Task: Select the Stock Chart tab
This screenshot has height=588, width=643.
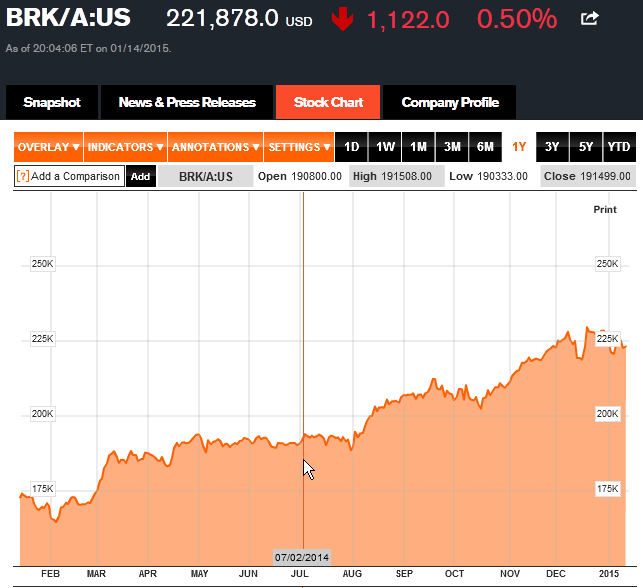Action: coord(328,102)
